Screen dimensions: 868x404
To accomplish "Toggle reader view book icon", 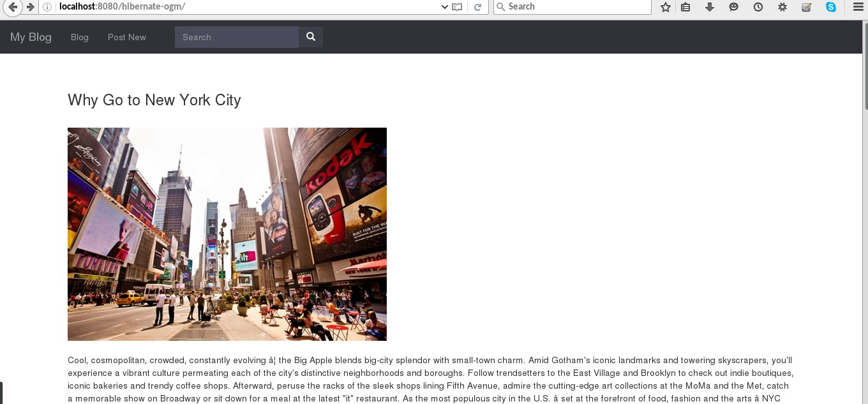I will tap(457, 7).
